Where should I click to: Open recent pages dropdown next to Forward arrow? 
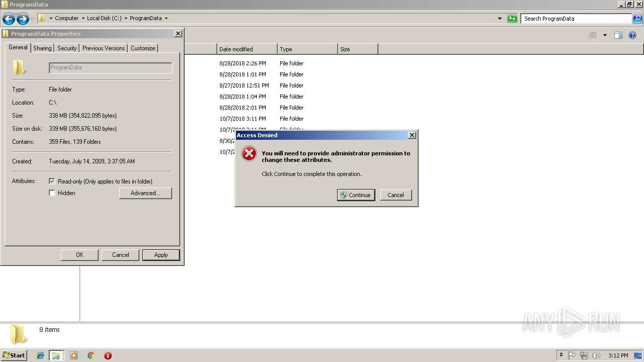click(x=32, y=19)
